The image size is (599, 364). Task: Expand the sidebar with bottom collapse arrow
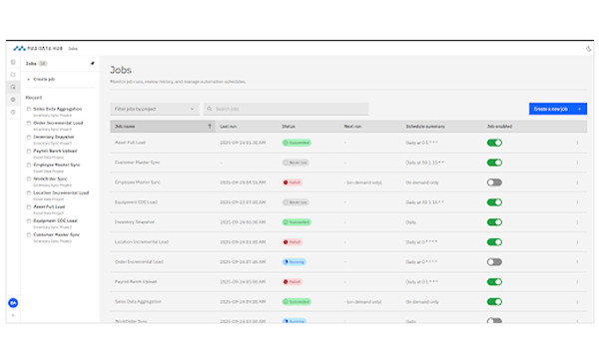pyautogui.click(x=13, y=315)
